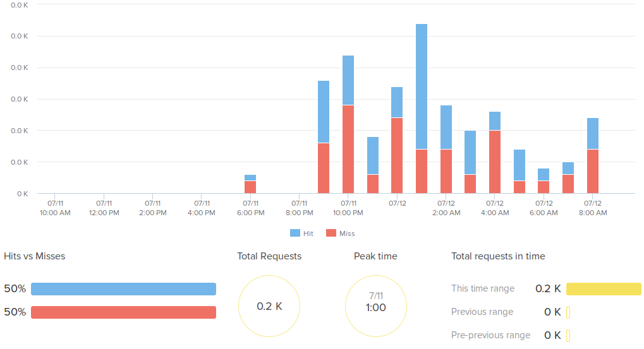Click the blue hits 50% progress bar
The width and height of the screenshot is (644, 349).
point(123,289)
